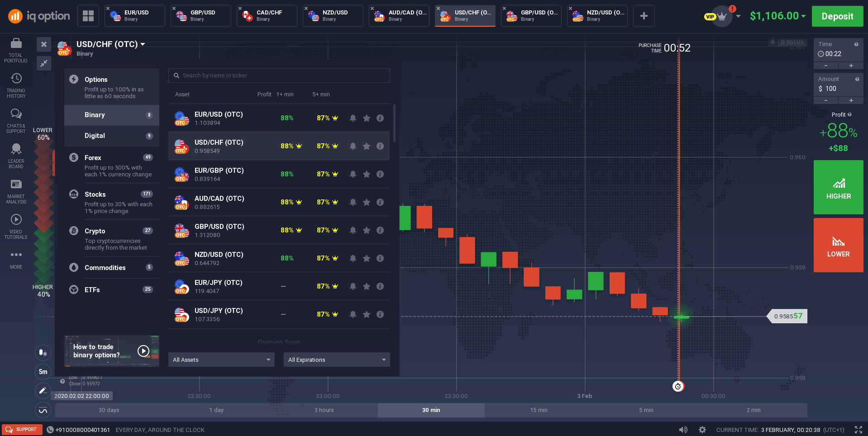Mute sound with the speaker icon
This screenshot has width=868, height=436.
pos(683,430)
